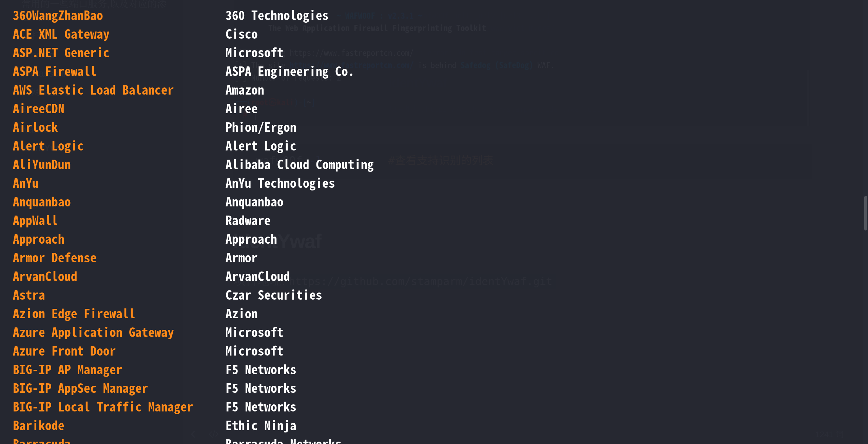The height and width of the screenshot is (444, 868).
Task: Click the Ethic Ninja vendor text
Action: point(261,426)
